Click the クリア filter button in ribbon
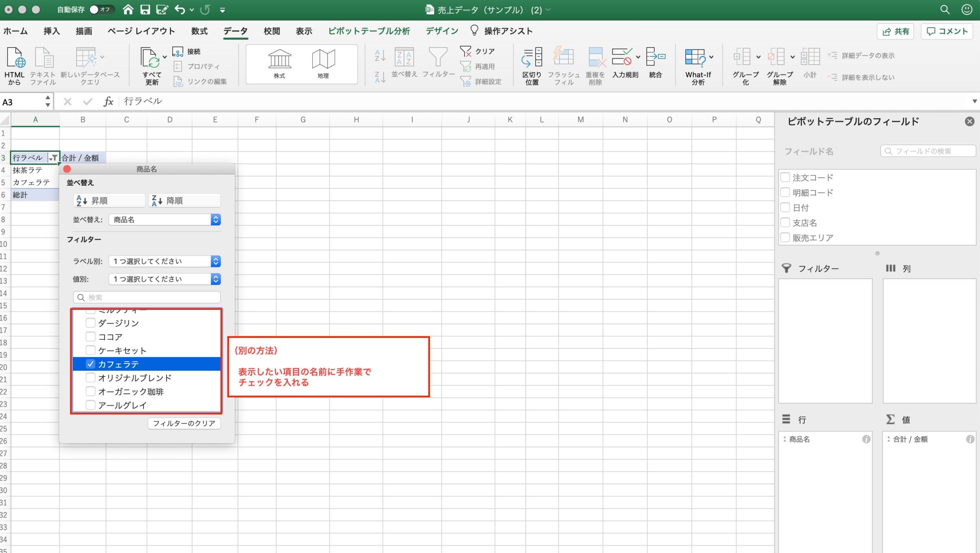 point(477,51)
